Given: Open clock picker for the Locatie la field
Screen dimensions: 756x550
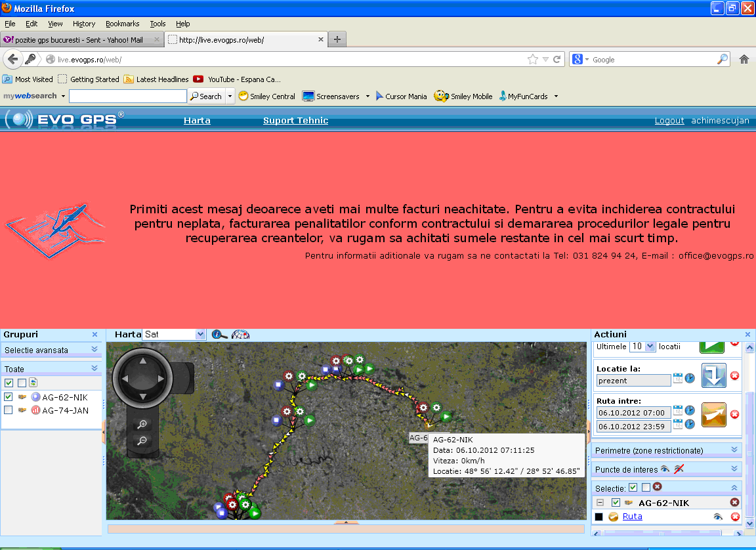Looking at the screenshot, I should click(x=690, y=379).
